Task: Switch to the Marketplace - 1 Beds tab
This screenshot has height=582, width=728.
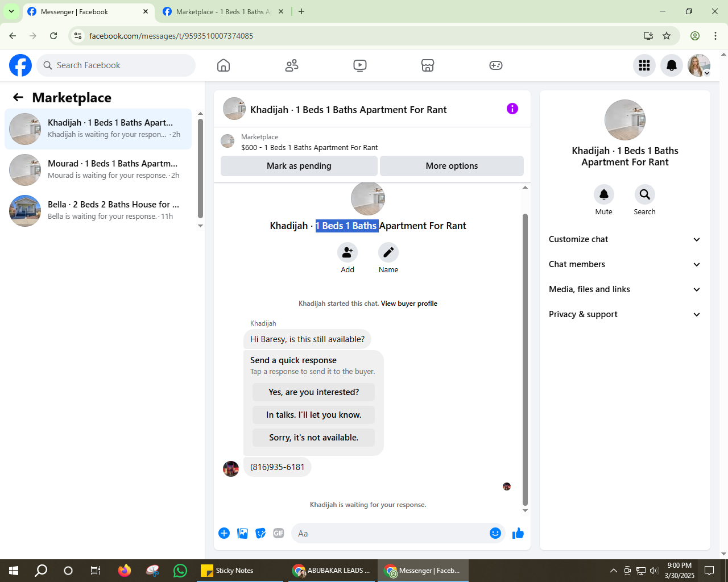Action: point(223,11)
